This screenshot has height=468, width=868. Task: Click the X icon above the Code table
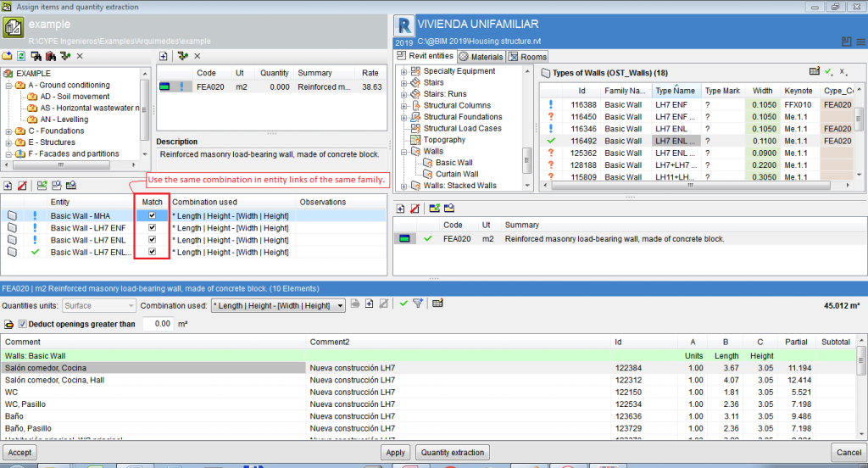tap(197, 56)
